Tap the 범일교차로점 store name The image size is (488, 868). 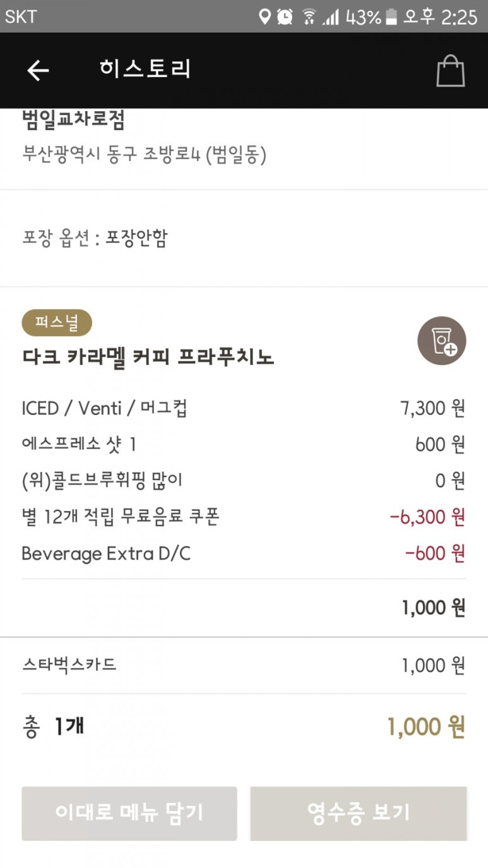(x=73, y=119)
